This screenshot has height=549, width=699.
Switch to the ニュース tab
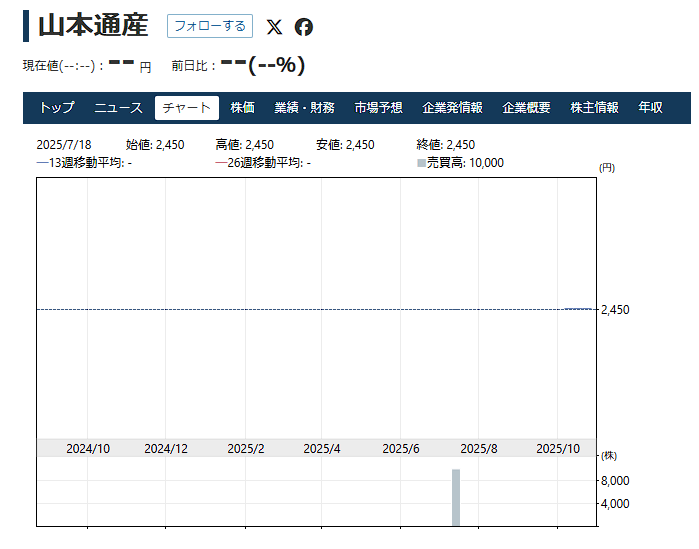118,107
